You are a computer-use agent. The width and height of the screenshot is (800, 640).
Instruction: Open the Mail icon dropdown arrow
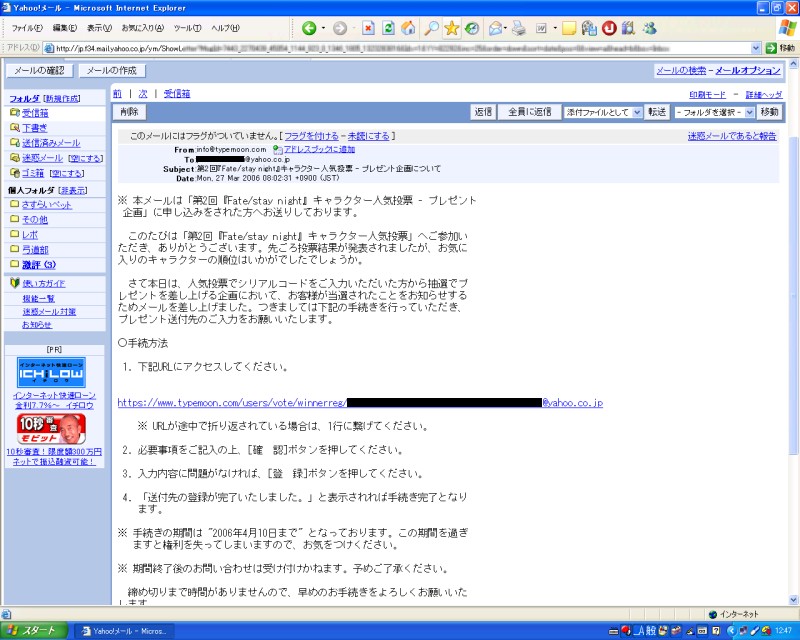[505, 28]
